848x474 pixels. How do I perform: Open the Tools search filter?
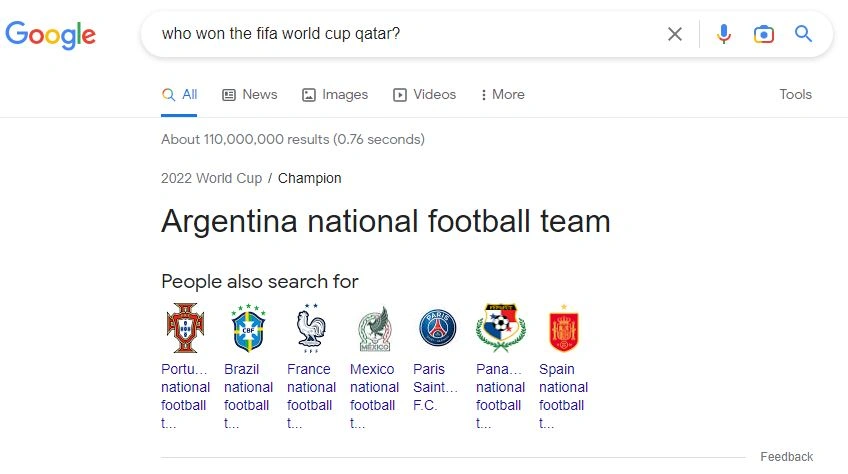[795, 95]
